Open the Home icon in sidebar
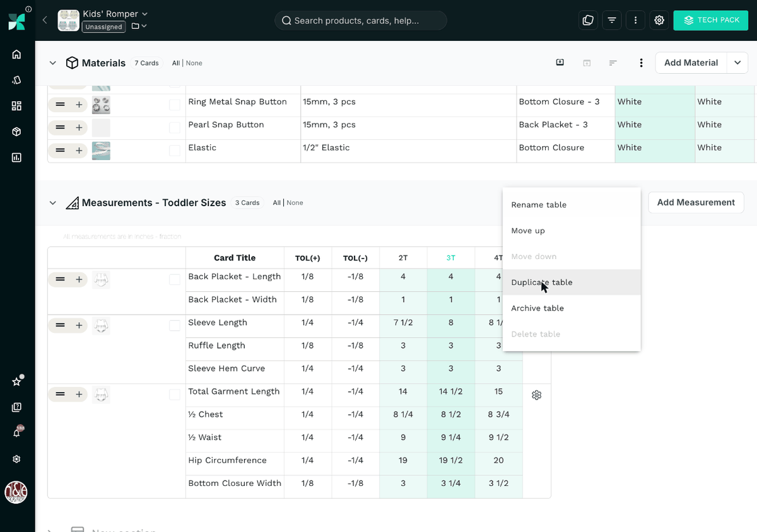The width and height of the screenshot is (757, 532). [17, 54]
